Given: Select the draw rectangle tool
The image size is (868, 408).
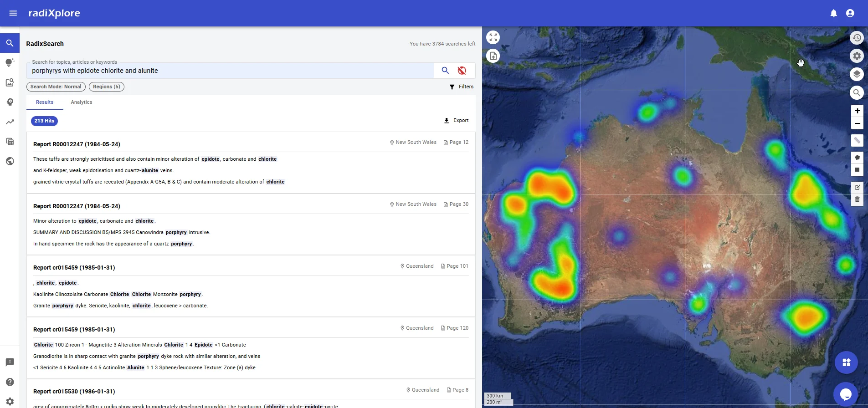Looking at the screenshot, I should point(857,170).
